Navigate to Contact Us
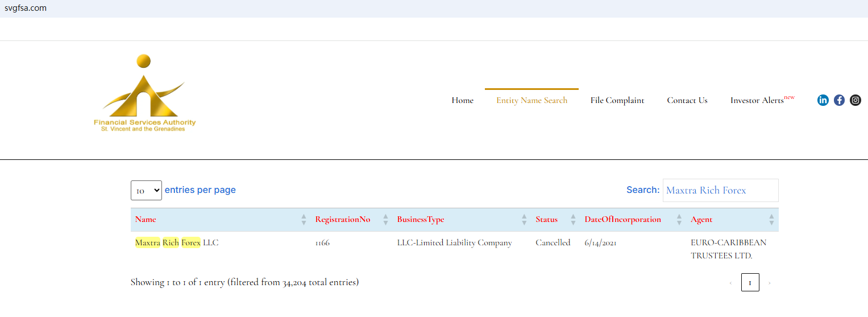The height and width of the screenshot is (317, 868). click(x=687, y=101)
